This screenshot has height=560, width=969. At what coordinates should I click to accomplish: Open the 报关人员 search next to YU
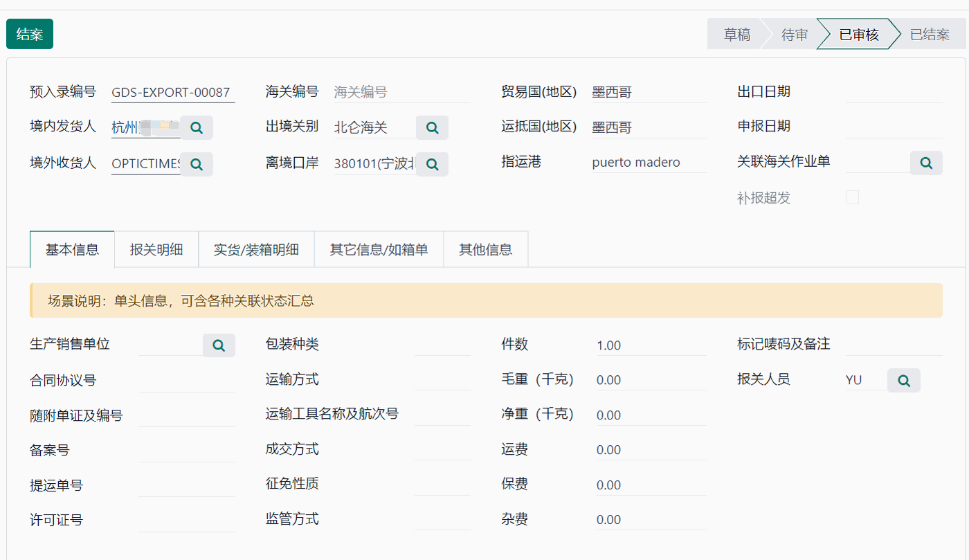[904, 379]
